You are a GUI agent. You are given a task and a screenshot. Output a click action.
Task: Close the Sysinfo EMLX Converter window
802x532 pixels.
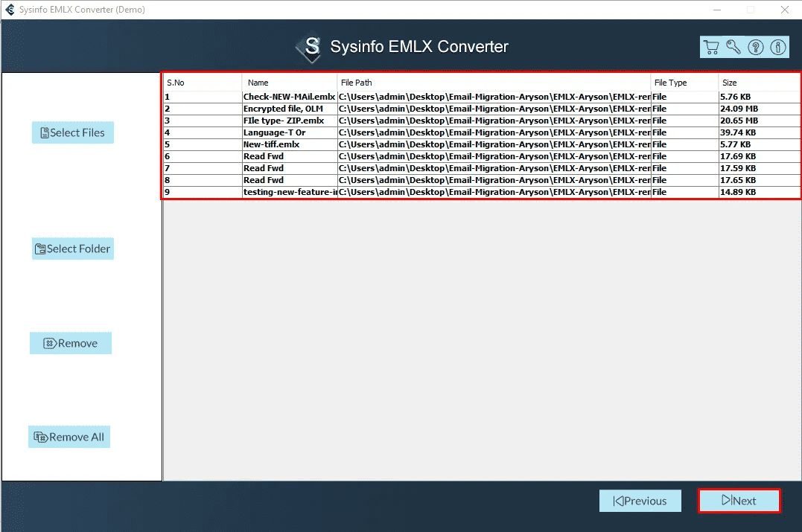[x=785, y=10]
